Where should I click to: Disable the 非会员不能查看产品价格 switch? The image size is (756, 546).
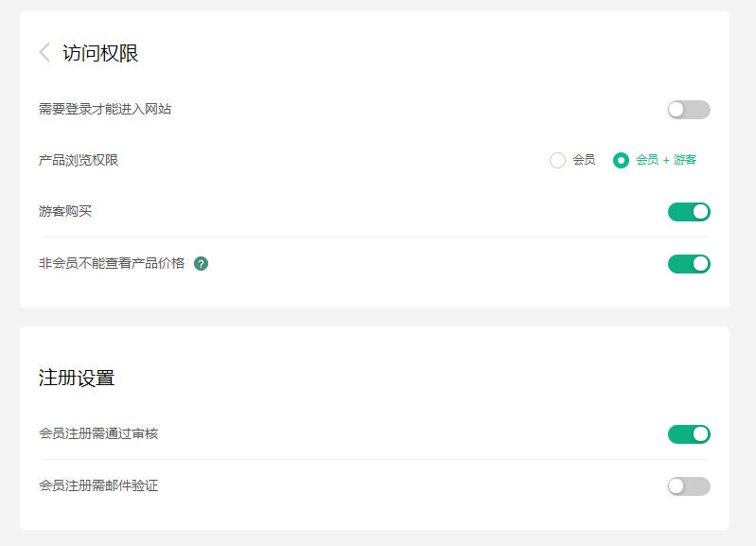688,264
